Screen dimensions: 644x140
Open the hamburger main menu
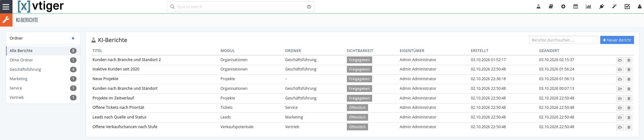[x=6, y=7]
